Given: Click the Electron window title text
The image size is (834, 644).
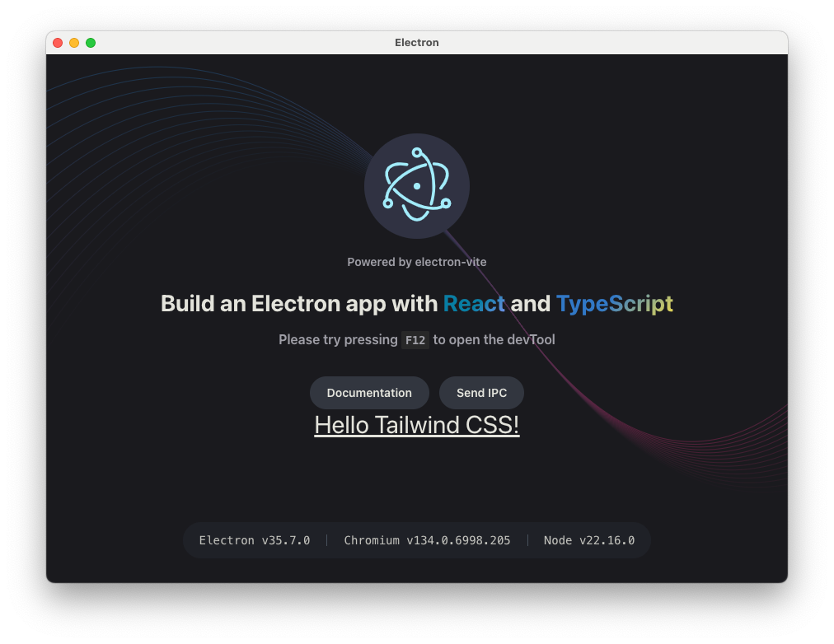Looking at the screenshot, I should pos(416,43).
